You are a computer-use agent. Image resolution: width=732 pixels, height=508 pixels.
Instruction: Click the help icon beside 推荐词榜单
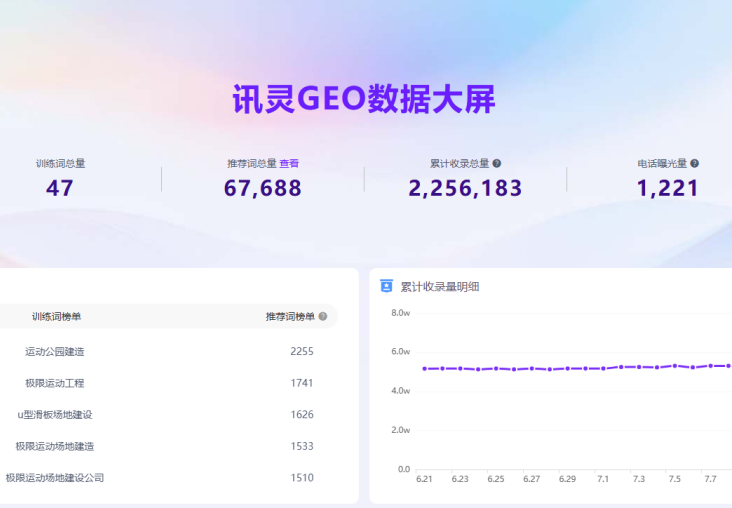tap(323, 317)
